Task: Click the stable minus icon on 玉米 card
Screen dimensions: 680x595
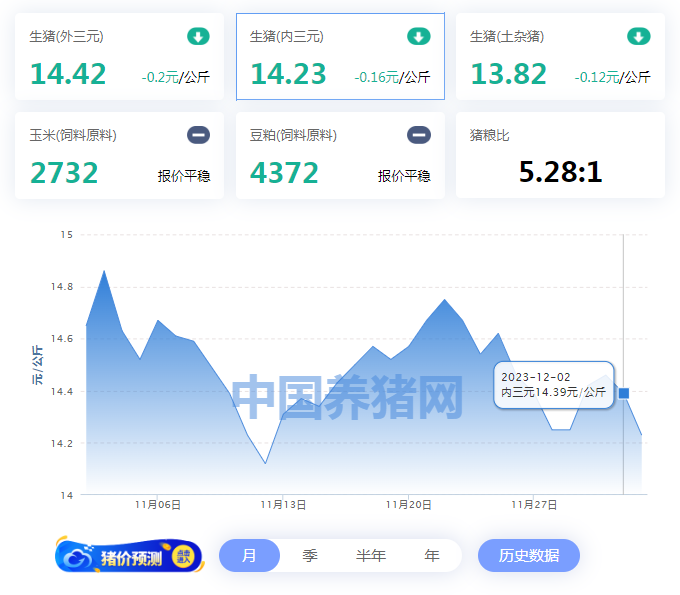Action: [x=198, y=135]
